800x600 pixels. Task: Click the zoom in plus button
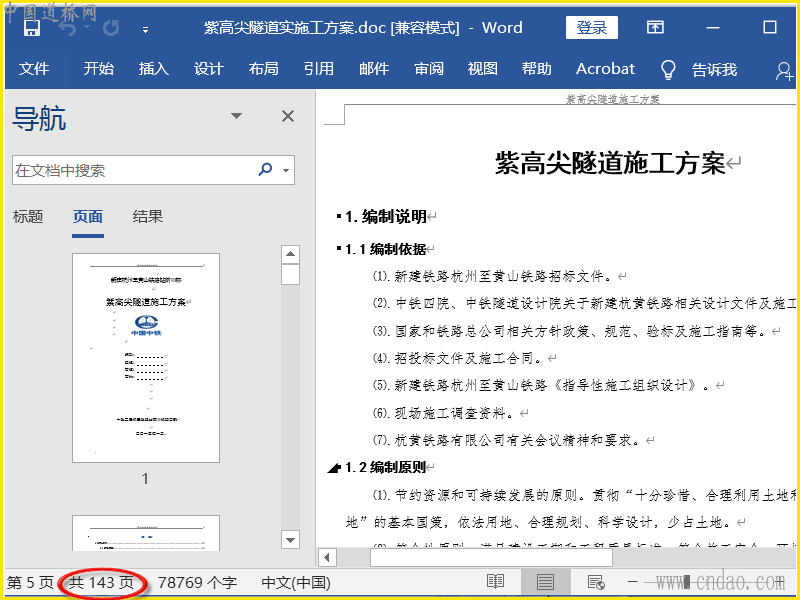tap(780, 582)
